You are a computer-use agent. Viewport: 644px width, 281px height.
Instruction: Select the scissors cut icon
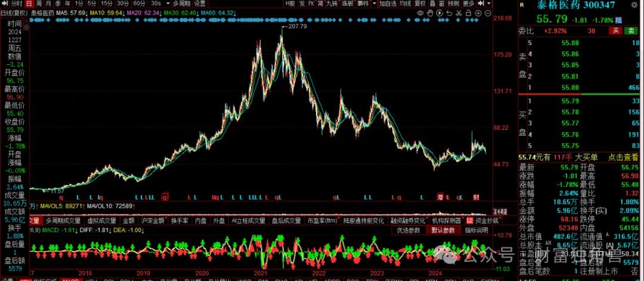459,13
